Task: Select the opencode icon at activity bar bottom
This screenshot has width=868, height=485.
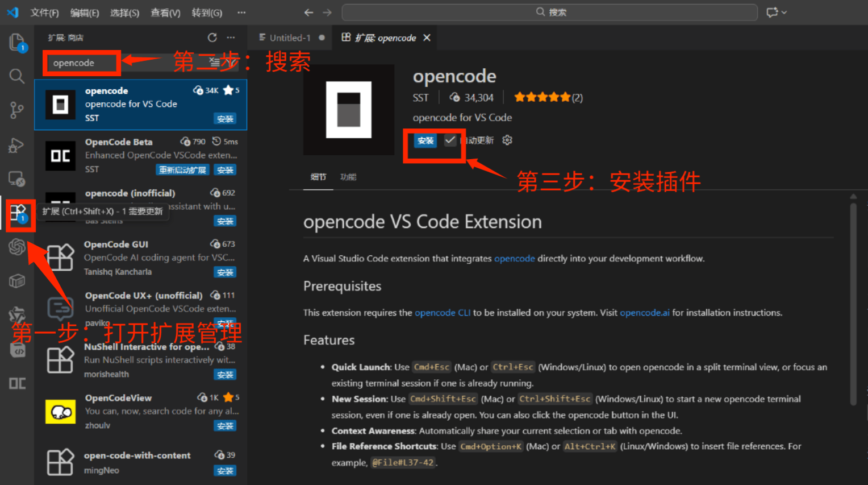Action: 17,383
